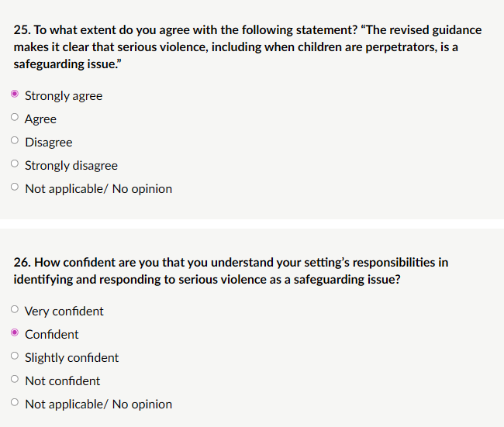Pick the 'Strongly disagree' radio button
The width and height of the screenshot is (504, 427).
pyautogui.click(x=15, y=165)
